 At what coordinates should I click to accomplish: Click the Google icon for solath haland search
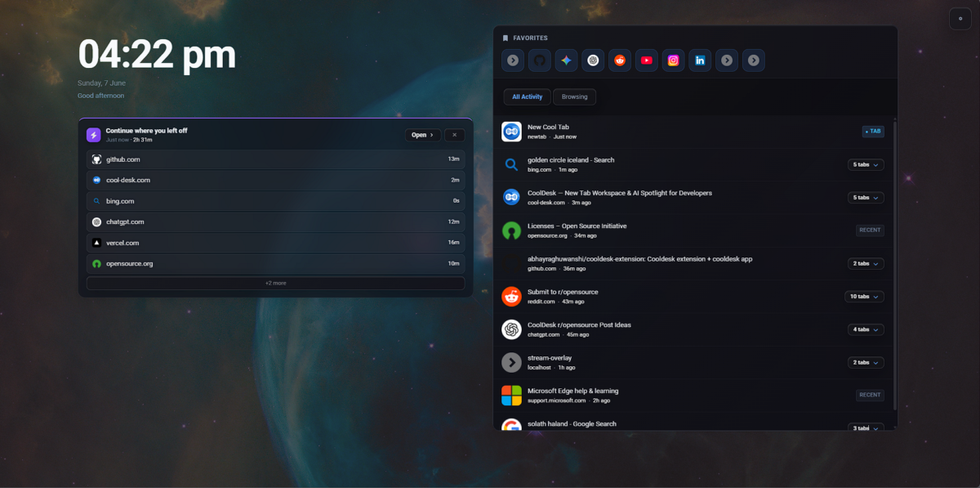click(x=511, y=425)
